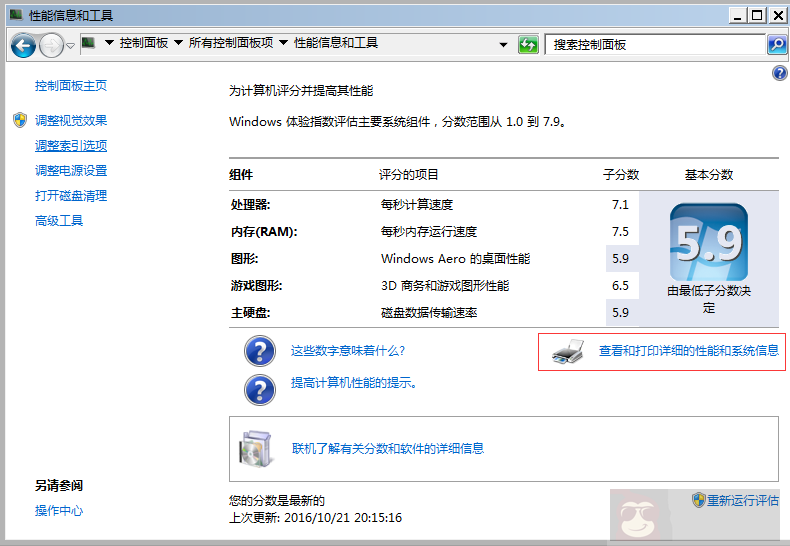Open help via the blue question mark at top right
This screenshot has height=546, width=790.
[x=780, y=74]
